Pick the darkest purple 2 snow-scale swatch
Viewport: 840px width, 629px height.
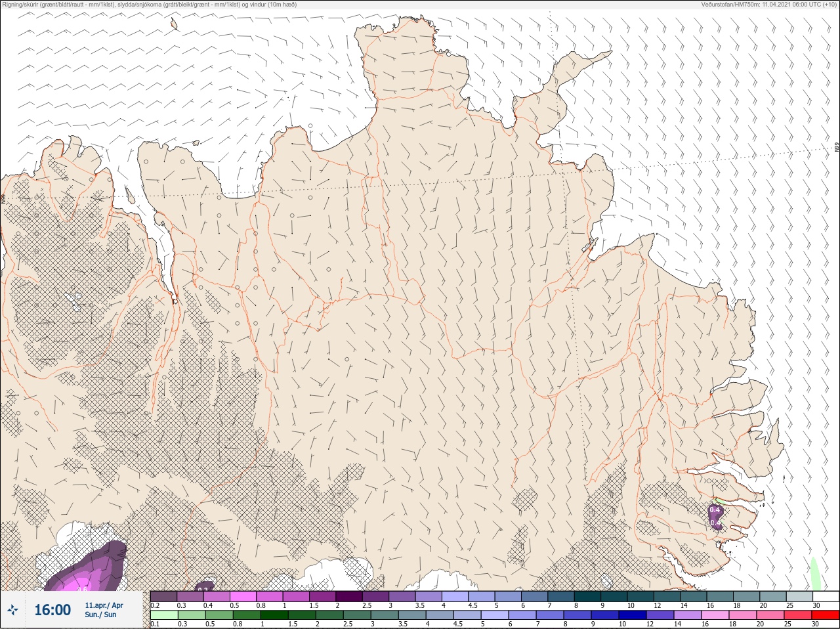point(349,596)
